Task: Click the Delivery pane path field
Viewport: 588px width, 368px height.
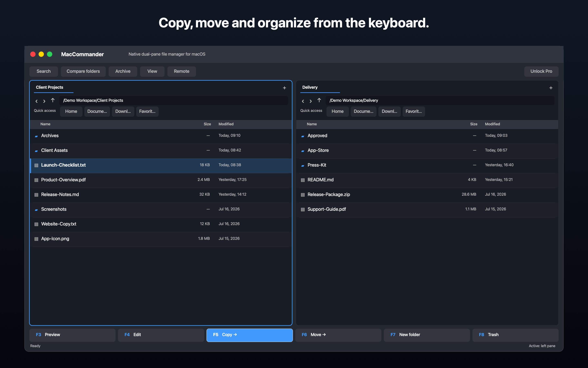Action: (x=440, y=101)
